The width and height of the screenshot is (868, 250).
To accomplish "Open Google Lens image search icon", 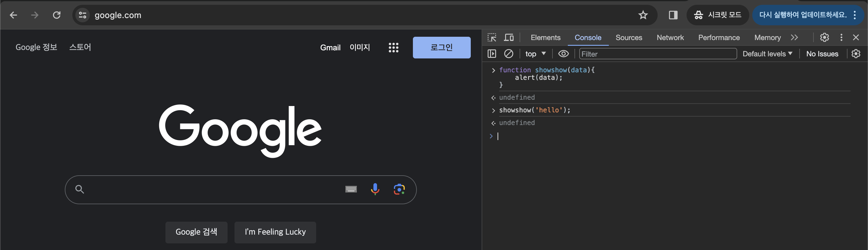I will [399, 189].
